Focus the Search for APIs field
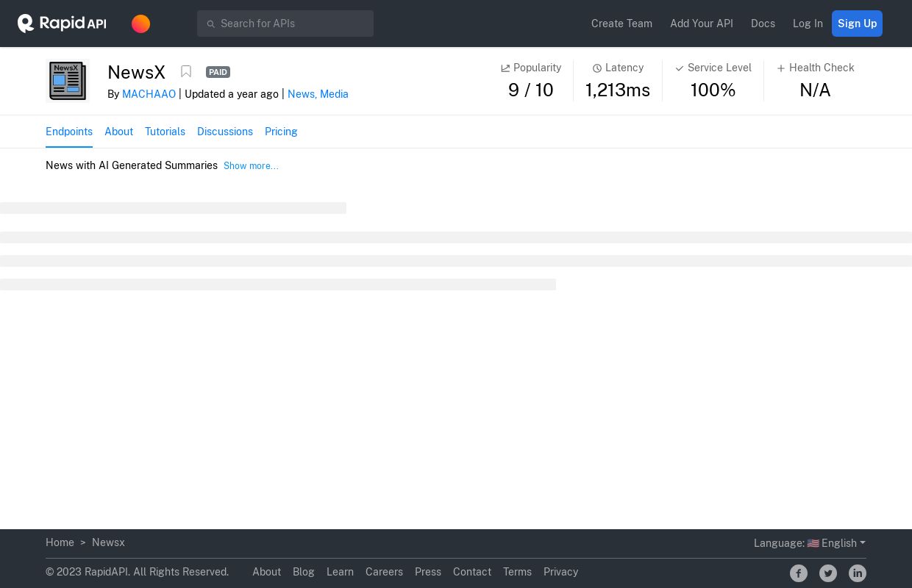 285,24
